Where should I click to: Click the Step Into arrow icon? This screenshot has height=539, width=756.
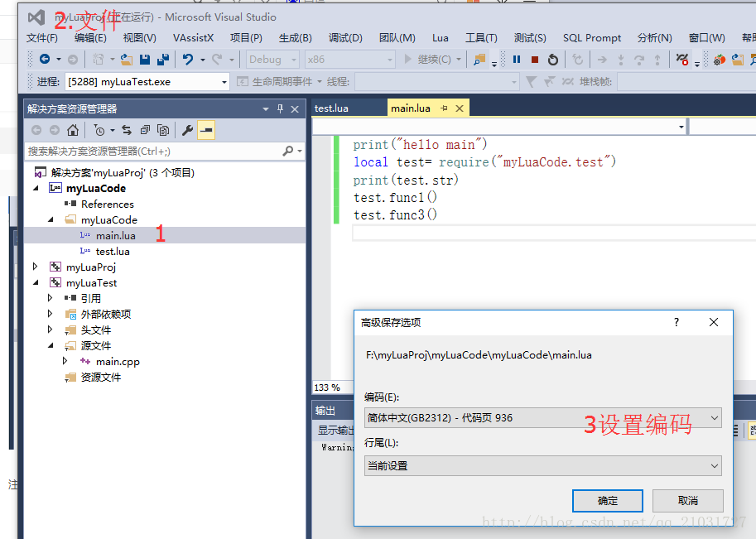pyautogui.click(x=621, y=60)
